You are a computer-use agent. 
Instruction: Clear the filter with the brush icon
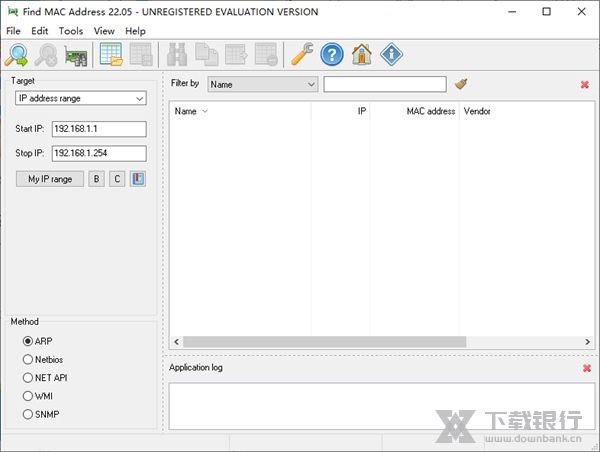461,84
